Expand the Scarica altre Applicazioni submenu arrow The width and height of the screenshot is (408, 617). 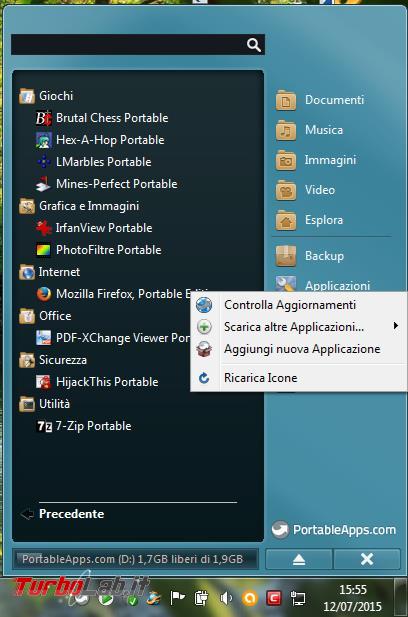point(396,326)
